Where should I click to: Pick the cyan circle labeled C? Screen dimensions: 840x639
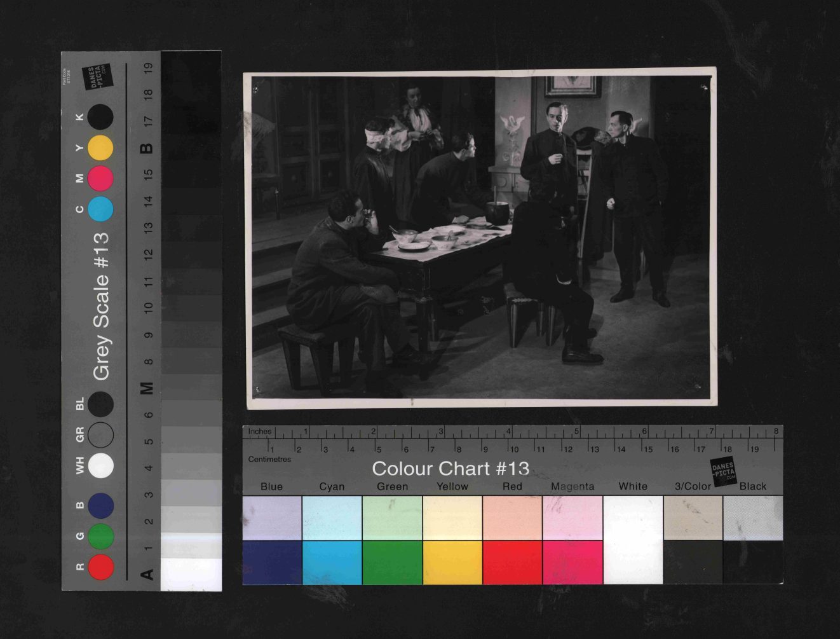(x=100, y=209)
